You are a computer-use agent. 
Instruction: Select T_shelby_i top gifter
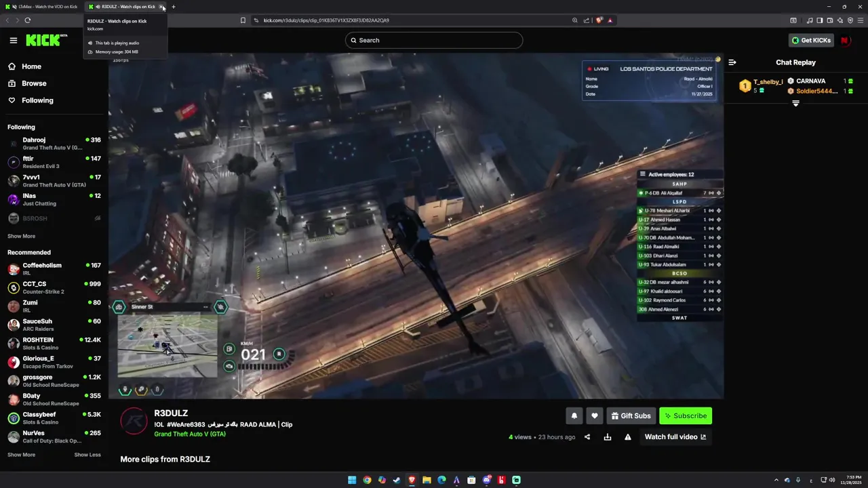[x=762, y=85]
